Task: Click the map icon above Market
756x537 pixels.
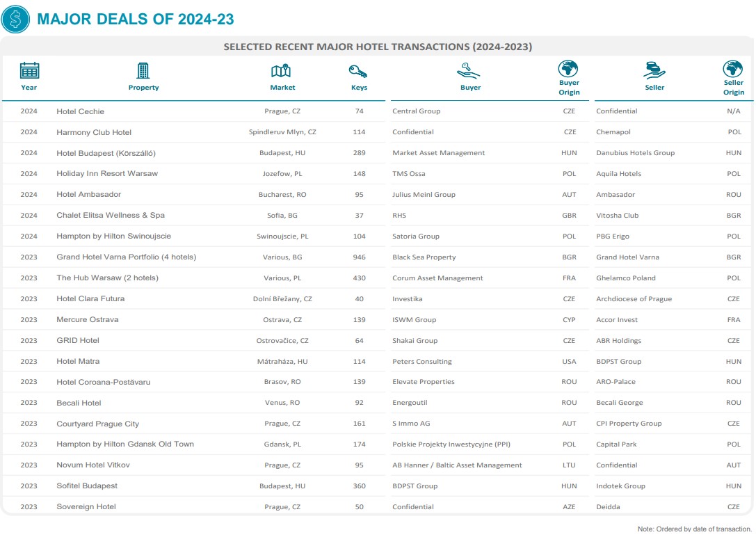Action: tap(281, 70)
